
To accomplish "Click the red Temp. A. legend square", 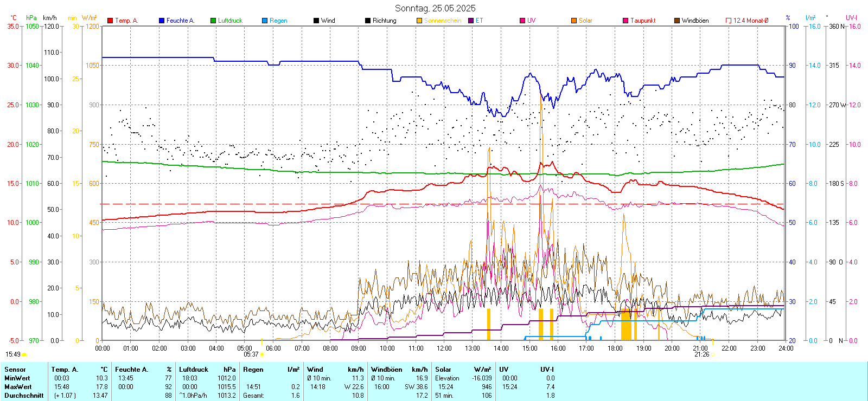I will (110, 21).
